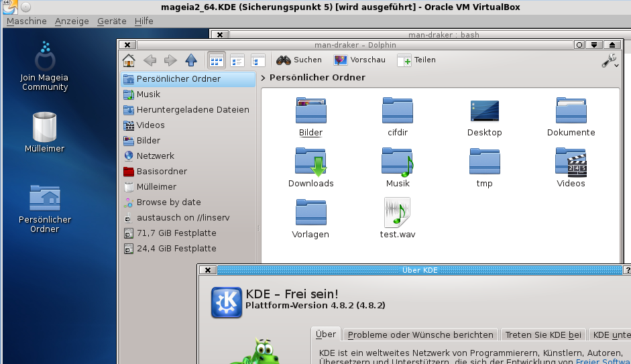Switch to Treten Sie KDE bei tab
This screenshot has height=364, width=631.
click(x=543, y=335)
